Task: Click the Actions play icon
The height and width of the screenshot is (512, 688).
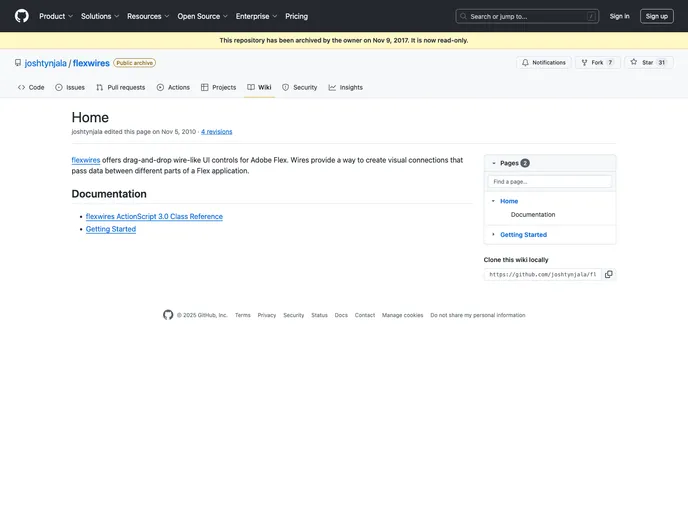Action: (160, 87)
